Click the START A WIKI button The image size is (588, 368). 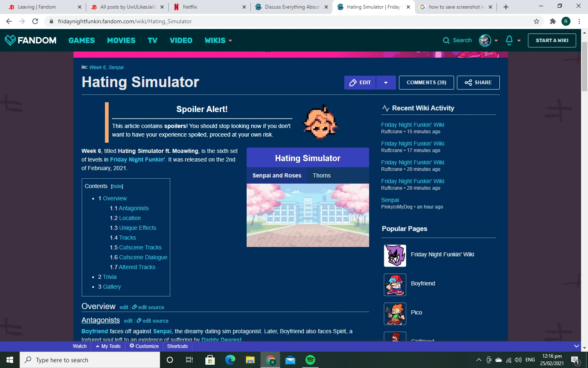pos(552,40)
